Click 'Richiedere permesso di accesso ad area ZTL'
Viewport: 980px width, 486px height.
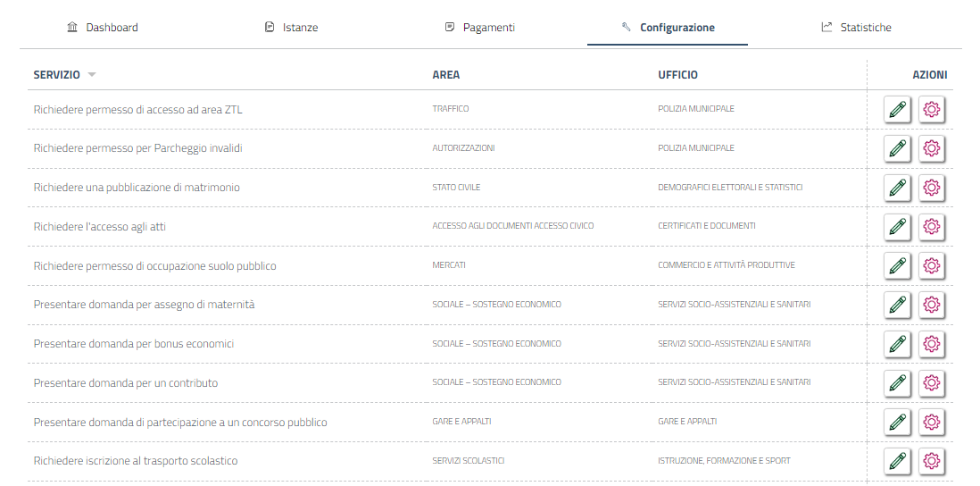[x=137, y=110]
